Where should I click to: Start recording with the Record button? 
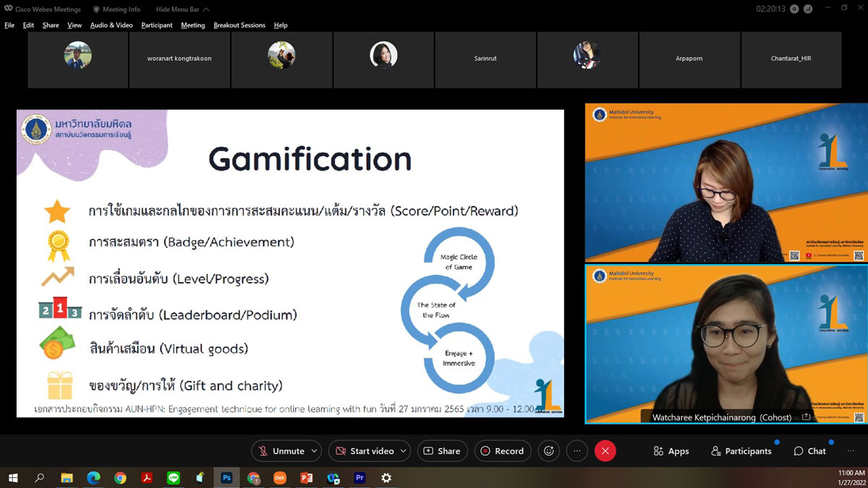[502, 451]
